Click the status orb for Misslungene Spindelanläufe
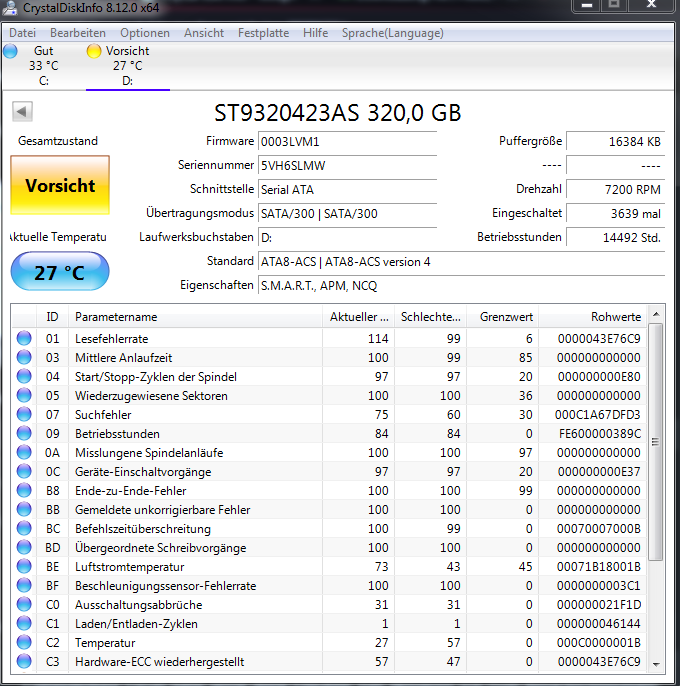 pyautogui.click(x=24, y=452)
